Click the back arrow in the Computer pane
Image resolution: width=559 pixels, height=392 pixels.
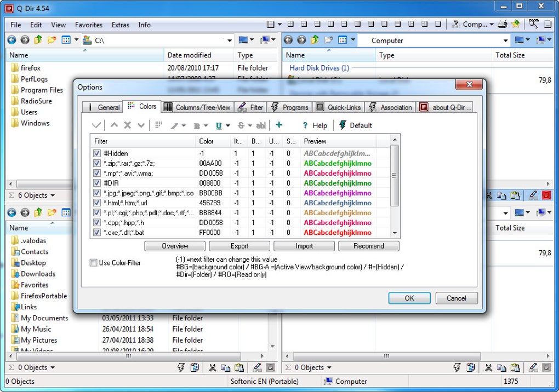point(288,40)
